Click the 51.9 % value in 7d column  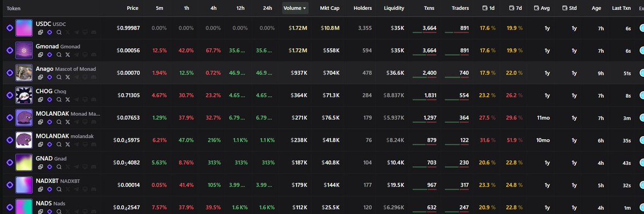pyautogui.click(x=515, y=141)
